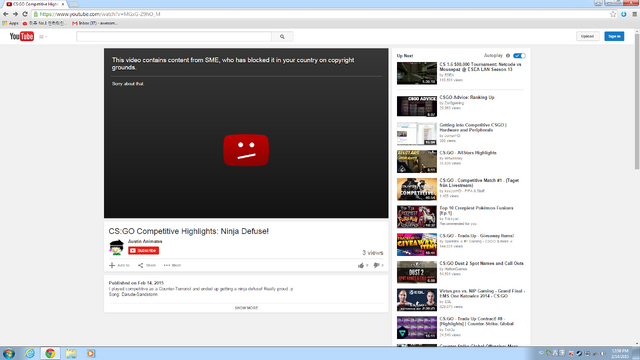Click the YouTube logo
Image resolution: width=640 pixels, height=360 pixels.
(x=22, y=36)
